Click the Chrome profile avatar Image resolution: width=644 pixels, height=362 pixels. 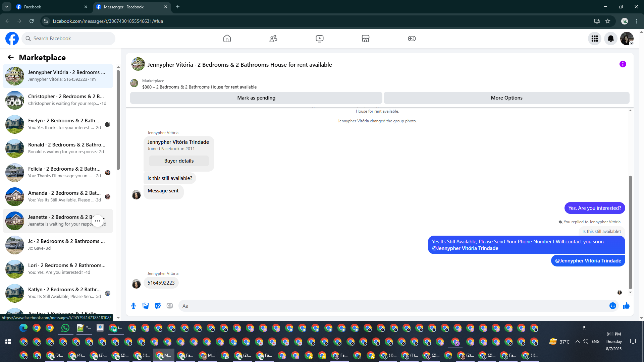coord(625,21)
